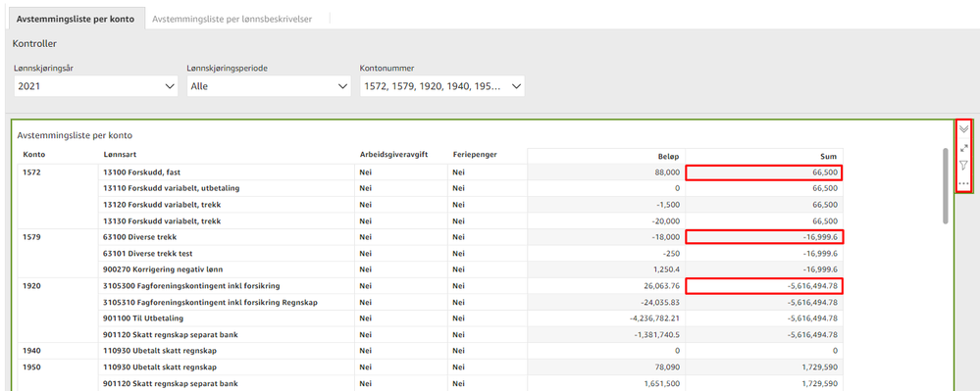The image size is (980, 391).
Task: Switch to Avstemmingsliste per lønnsbeskrivelser tab
Action: coord(232,19)
